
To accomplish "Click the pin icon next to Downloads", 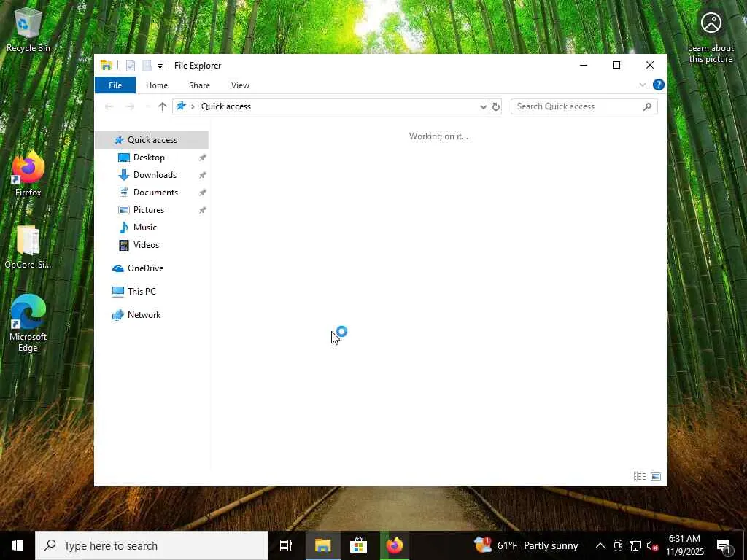I will pyautogui.click(x=203, y=175).
